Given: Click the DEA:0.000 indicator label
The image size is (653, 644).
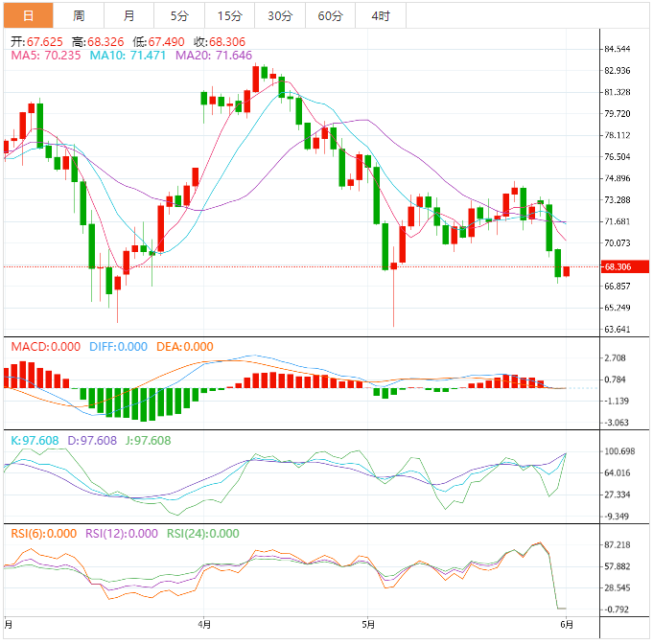Looking at the screenshot, I should click(184, 347).
